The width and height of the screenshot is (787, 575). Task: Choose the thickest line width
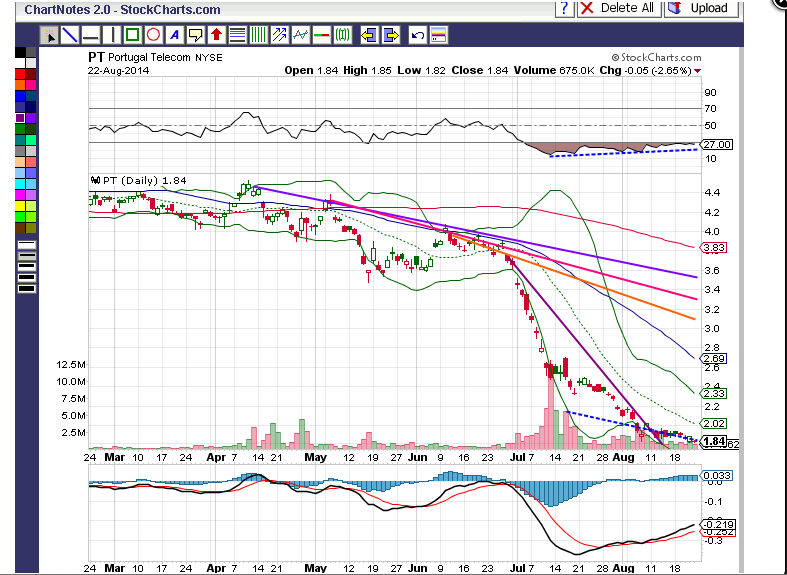[27, 288]
